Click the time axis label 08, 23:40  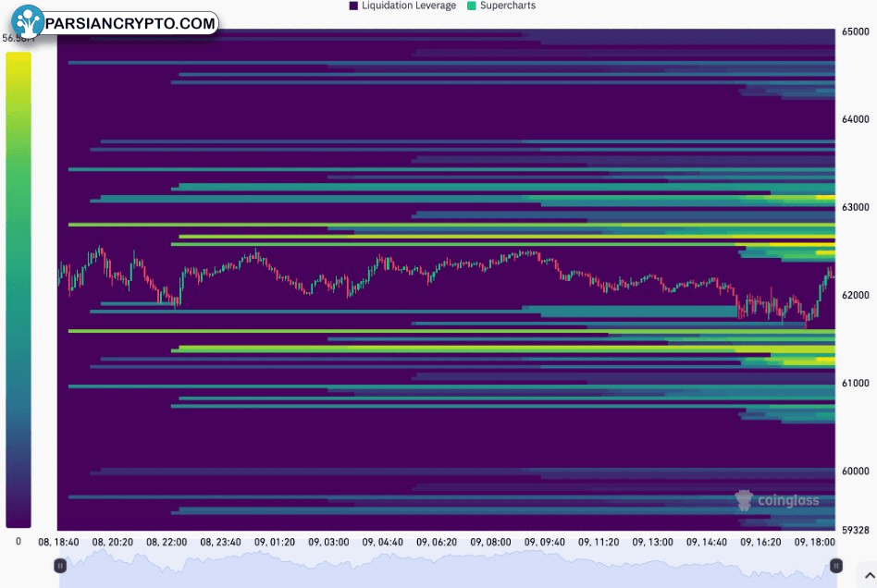tap(220, 542)
